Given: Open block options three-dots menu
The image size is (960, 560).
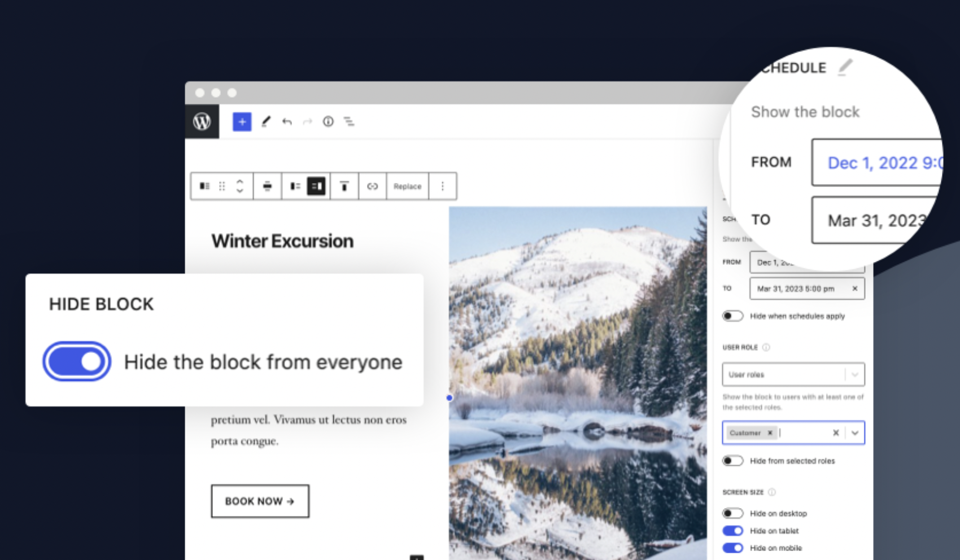Looking at the screenshot, I should 443,186.
